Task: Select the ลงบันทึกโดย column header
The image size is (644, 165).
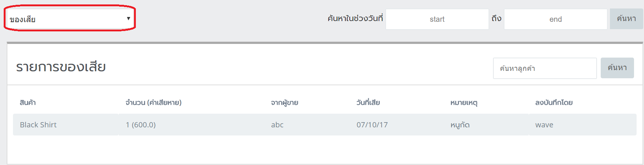Action: pos(554,103)
